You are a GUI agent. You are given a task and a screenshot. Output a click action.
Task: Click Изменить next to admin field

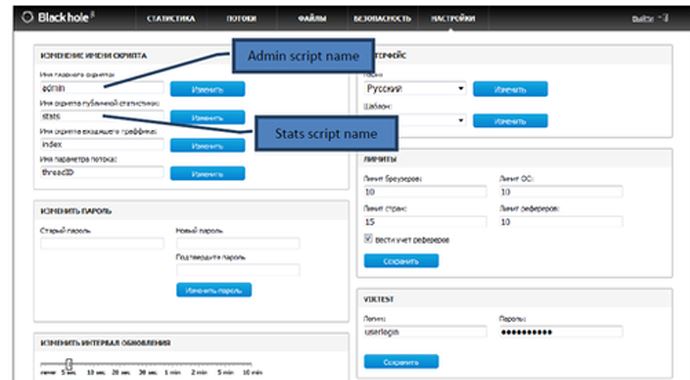pos(208,89)
